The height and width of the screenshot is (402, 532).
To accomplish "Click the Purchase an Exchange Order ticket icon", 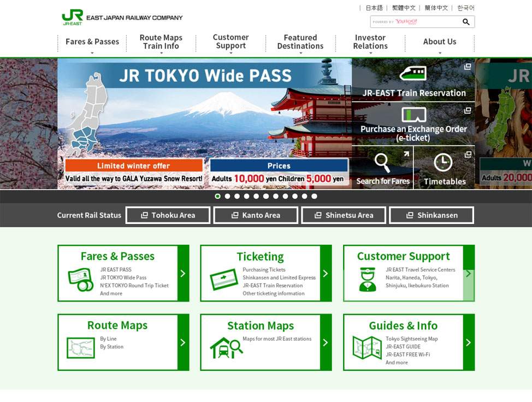I will click(x=414, y=115).
